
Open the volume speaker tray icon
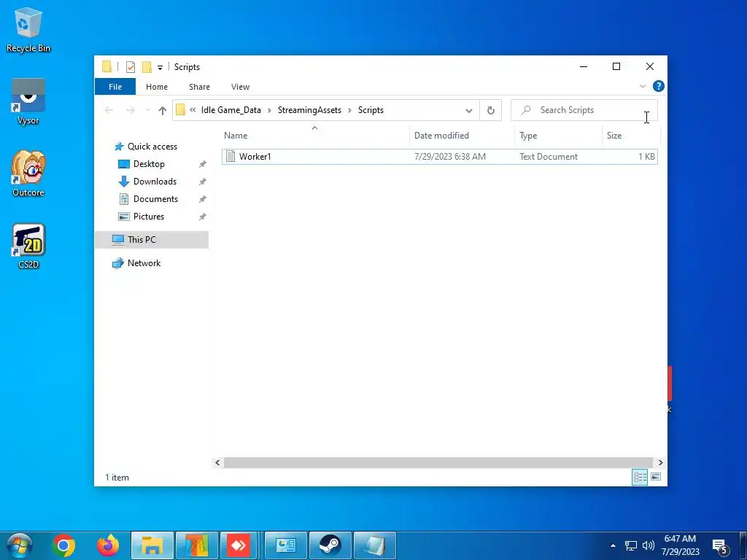click(x=648, y=545)
